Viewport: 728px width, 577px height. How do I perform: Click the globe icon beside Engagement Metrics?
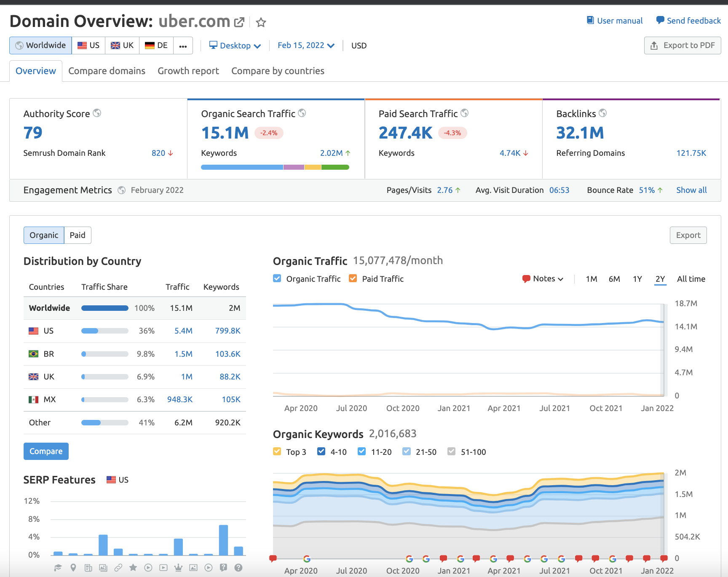[x=121, y=190]
